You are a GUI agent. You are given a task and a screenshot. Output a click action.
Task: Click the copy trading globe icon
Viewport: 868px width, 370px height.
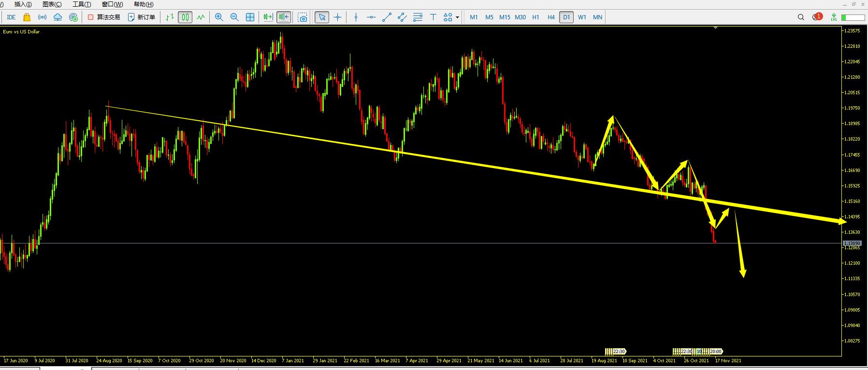(x=73, y=17)
